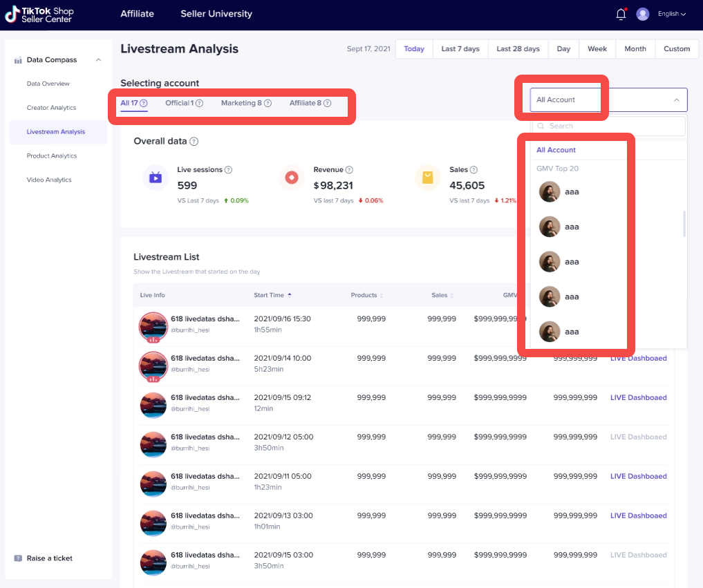This screenshot has width=703, height=588.
Task: Click the notification bell icon
Action: 620,15
